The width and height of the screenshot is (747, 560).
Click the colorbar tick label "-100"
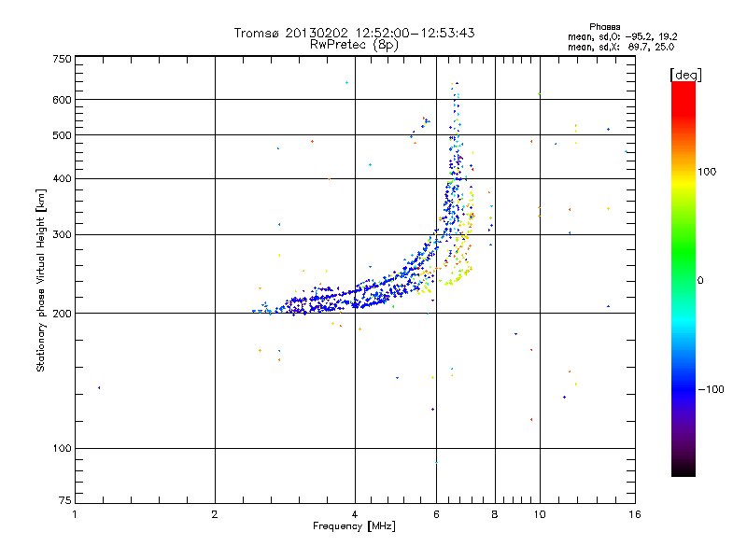click(712, 389)
